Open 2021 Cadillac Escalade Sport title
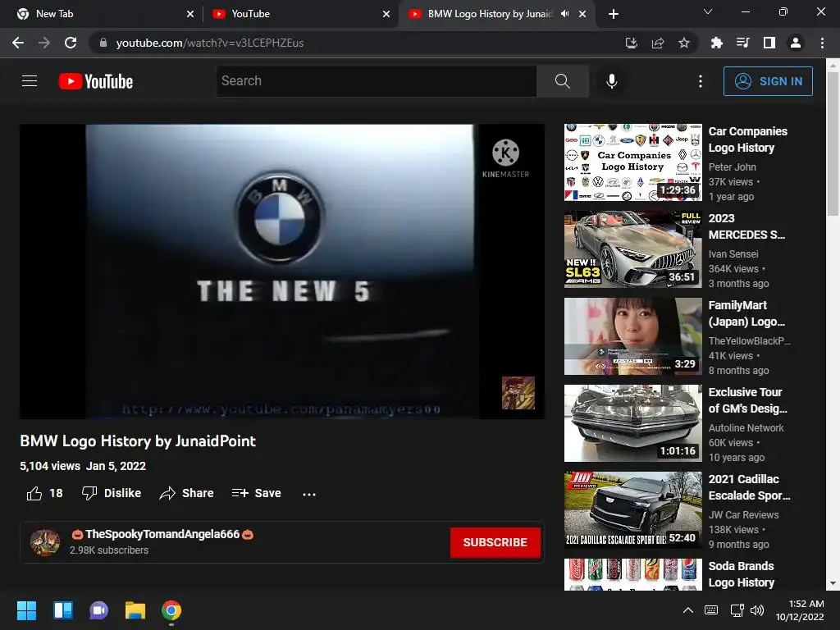This screenshot has height=630, width=840. click(749, 487)
